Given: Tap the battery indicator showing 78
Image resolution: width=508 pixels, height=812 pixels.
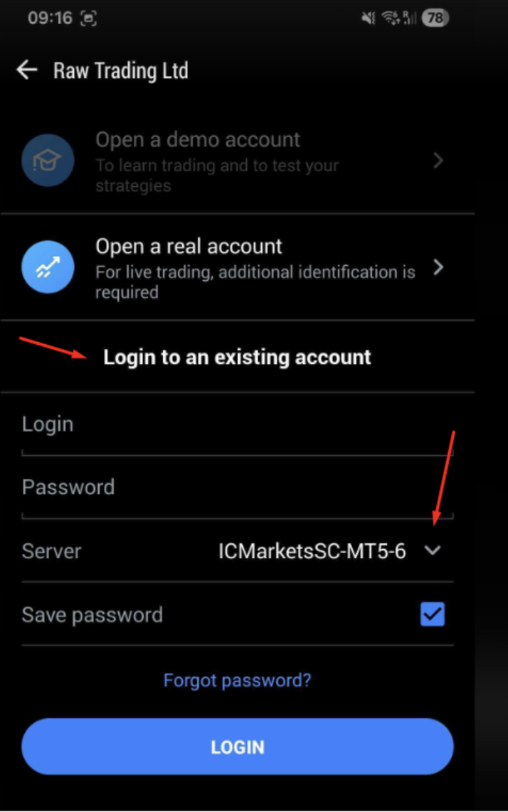Looking at the screenshot, I should click(x=435, y=18).
